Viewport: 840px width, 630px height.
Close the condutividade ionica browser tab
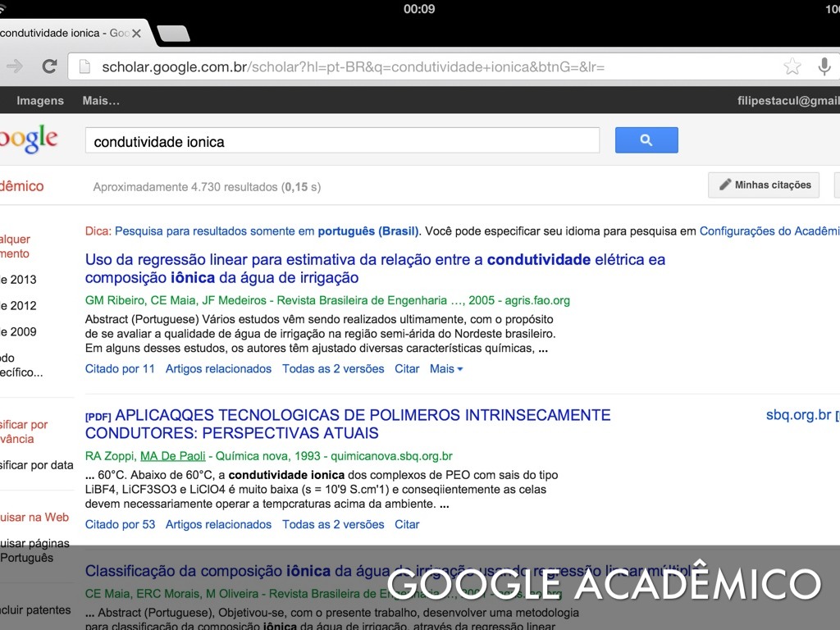[136, 34]
